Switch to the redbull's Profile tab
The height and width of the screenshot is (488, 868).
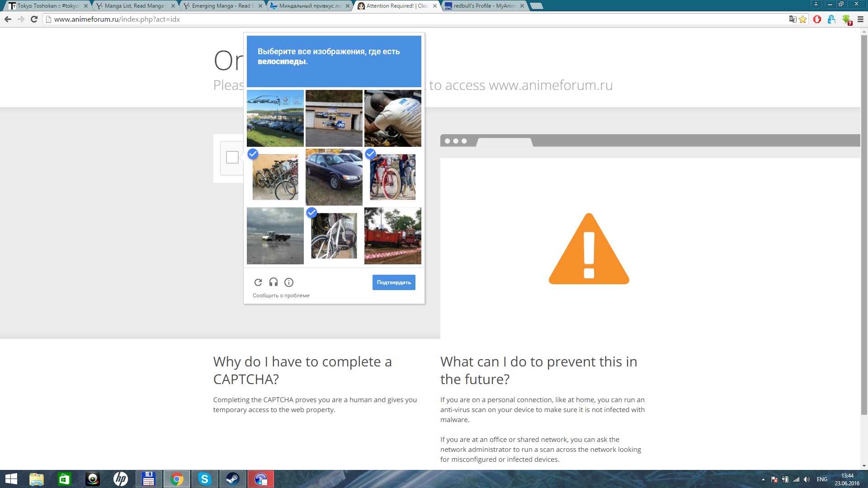[x=484, y=6]
